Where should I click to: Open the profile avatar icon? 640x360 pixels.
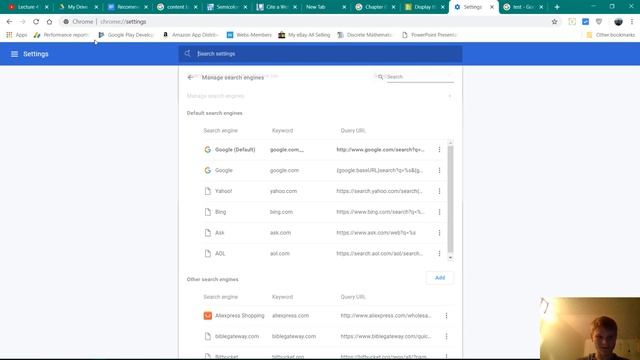618,22
